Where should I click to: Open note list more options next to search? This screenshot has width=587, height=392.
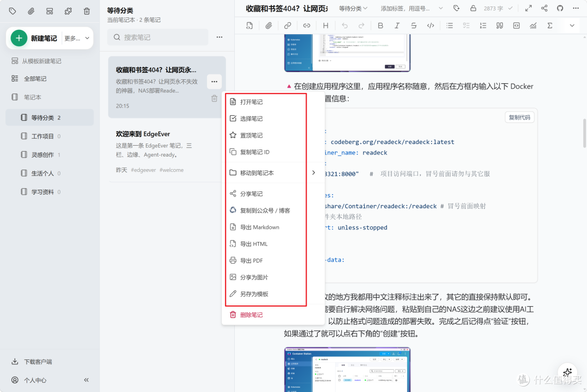[x=220, y=37]
